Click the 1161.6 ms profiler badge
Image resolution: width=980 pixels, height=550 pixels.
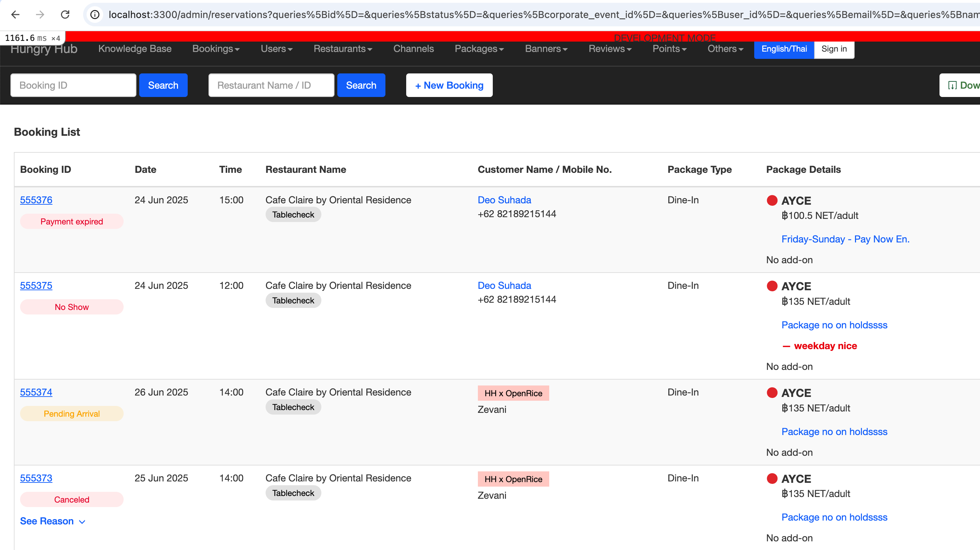click(x=32, y=38)
